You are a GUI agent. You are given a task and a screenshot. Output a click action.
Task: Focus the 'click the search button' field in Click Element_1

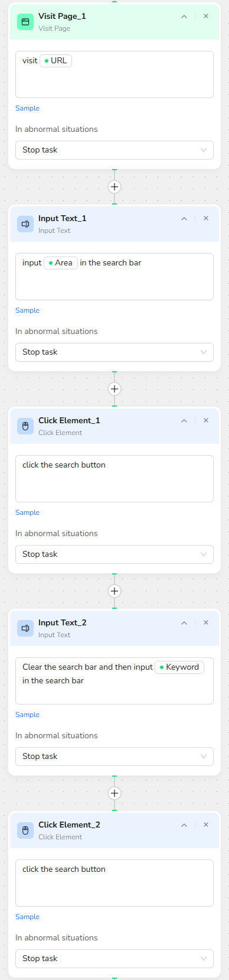tap(114, 479)
